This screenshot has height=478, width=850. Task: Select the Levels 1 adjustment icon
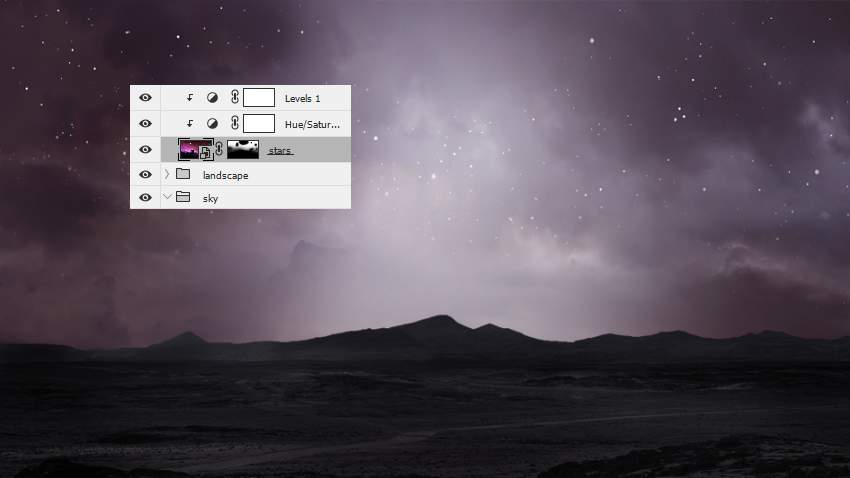pyautogui.click(x=212, y=98)
